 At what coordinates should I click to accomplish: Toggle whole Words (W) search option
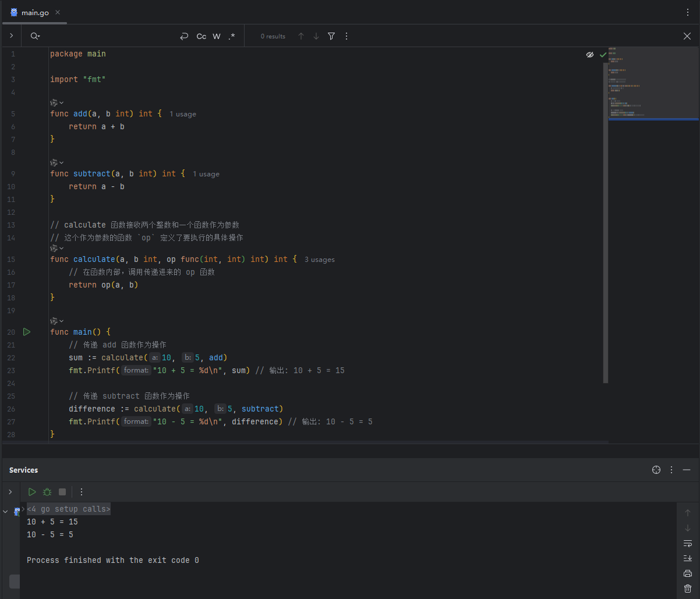pyautogui.click(x=217, y=36)
